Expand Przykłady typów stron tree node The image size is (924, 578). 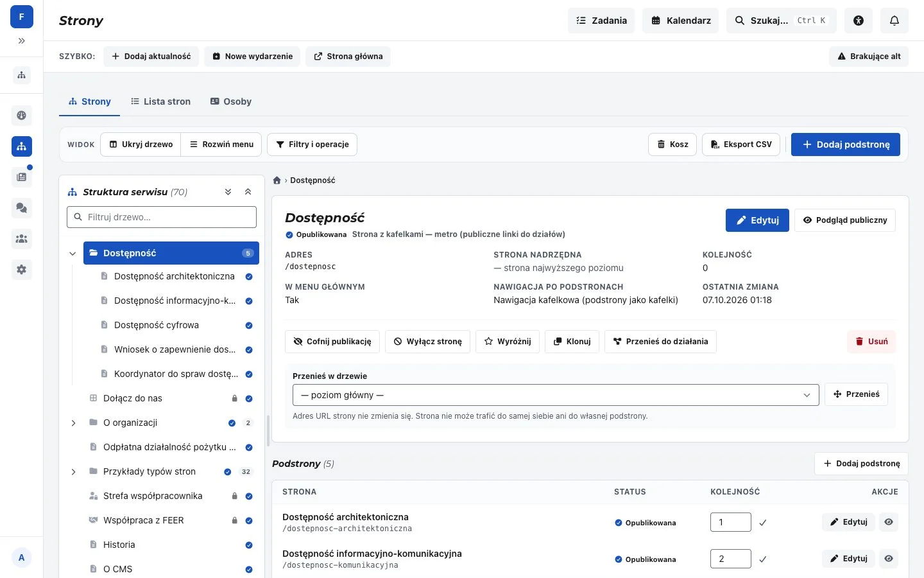tap(73, 471)
